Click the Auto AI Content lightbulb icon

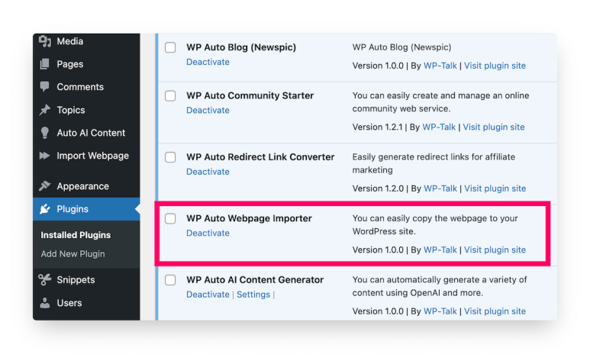(x=44, y=133)
